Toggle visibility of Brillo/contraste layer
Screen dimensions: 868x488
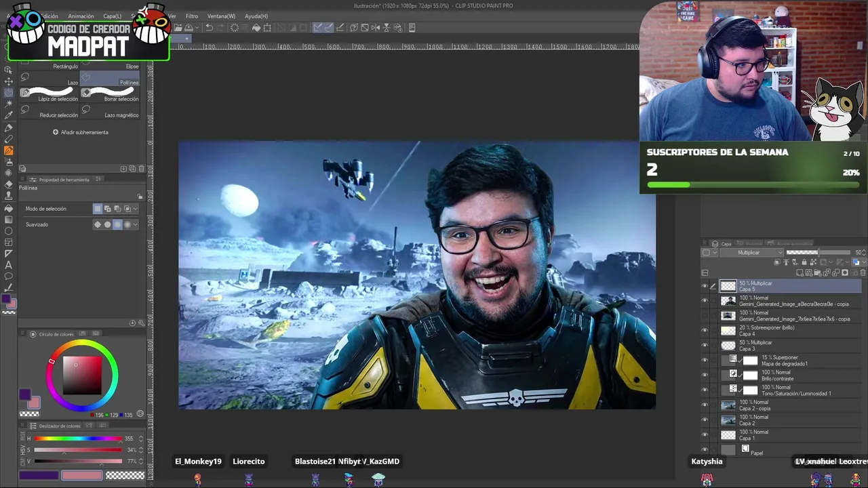(x=705, y=375)
